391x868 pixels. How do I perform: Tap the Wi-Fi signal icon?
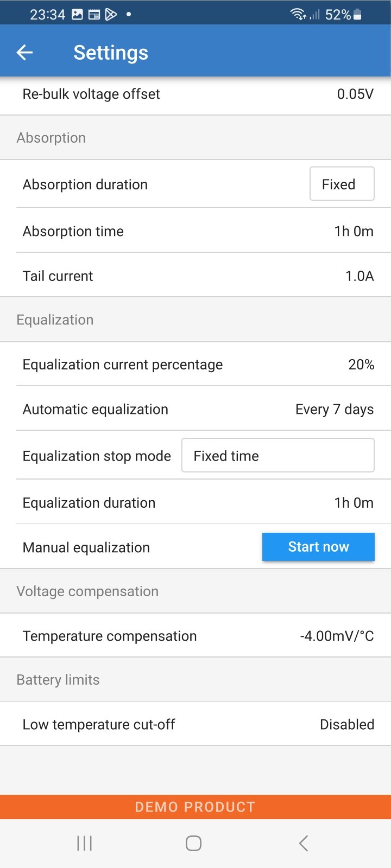pyautogui.click(x=298, y=15)
